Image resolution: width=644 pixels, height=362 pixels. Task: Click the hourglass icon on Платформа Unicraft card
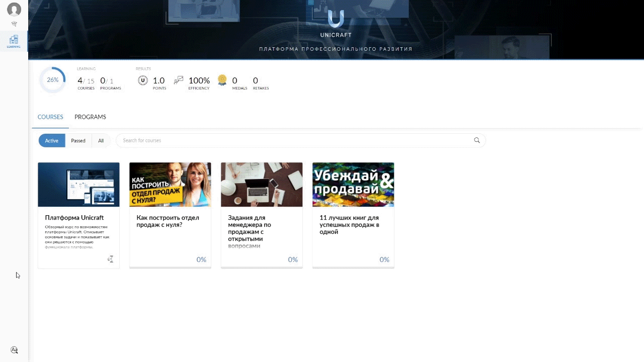110,259
